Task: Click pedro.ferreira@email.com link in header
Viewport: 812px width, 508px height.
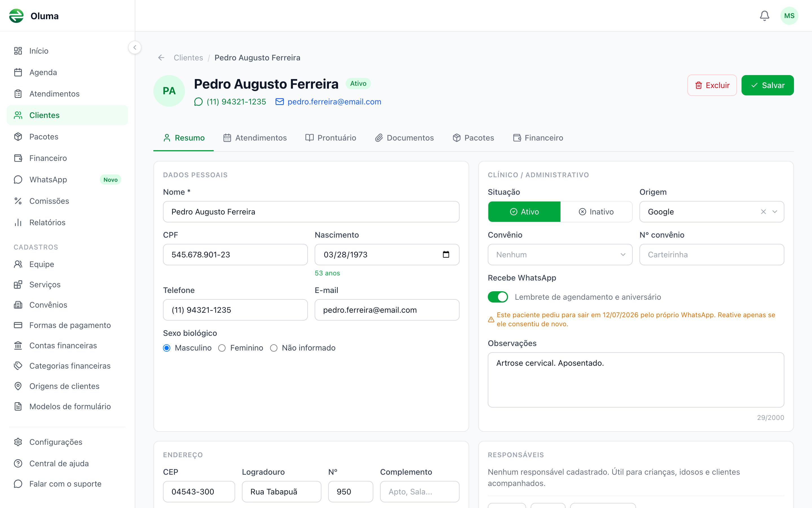Action: (x=334, y=102)
